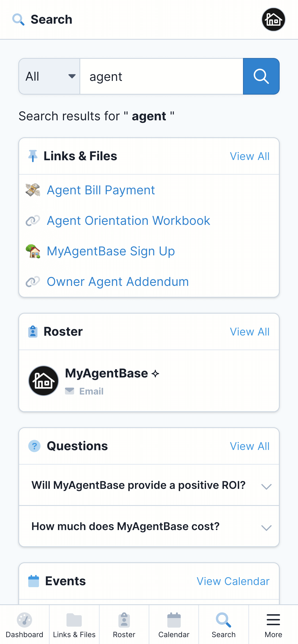Open Agent Orientation Workbook link
This screenshot has height=644, width=298.
click(x=129, y=221)
